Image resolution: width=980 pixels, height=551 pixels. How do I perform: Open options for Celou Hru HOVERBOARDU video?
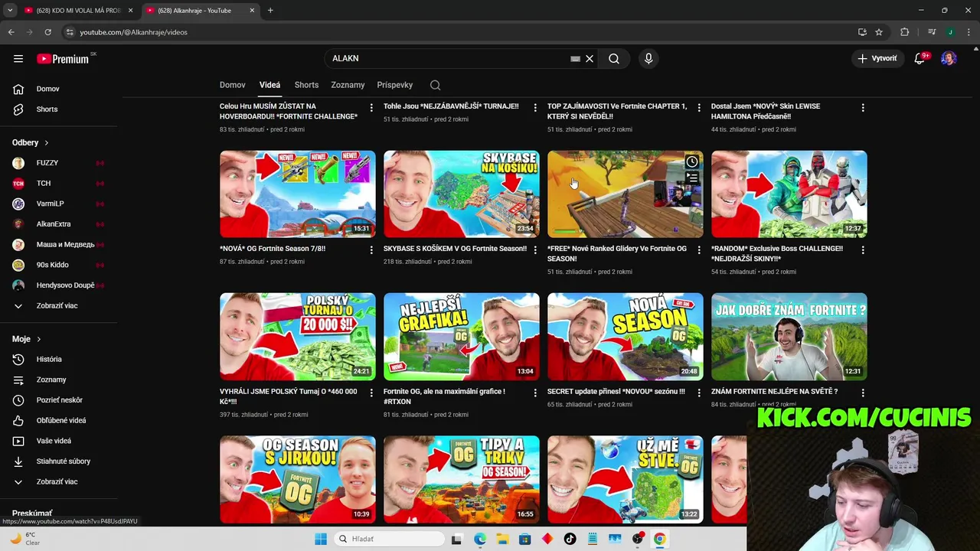click(x=371, y=108)
